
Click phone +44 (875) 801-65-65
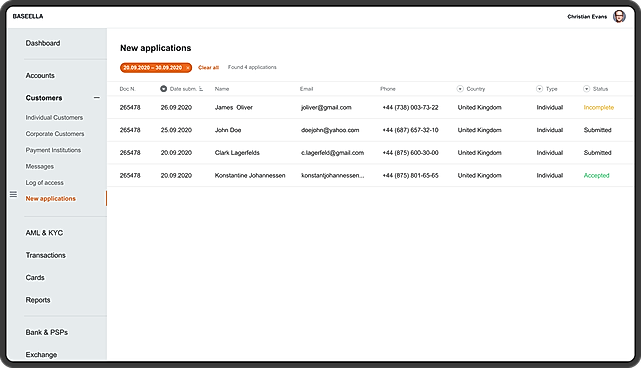(410, 175)
